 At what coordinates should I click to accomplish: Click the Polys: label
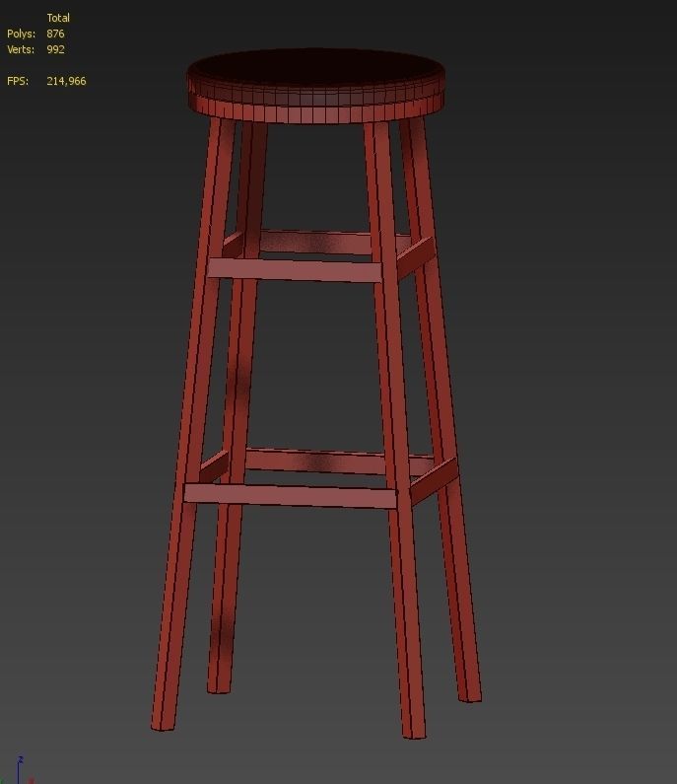21,34
